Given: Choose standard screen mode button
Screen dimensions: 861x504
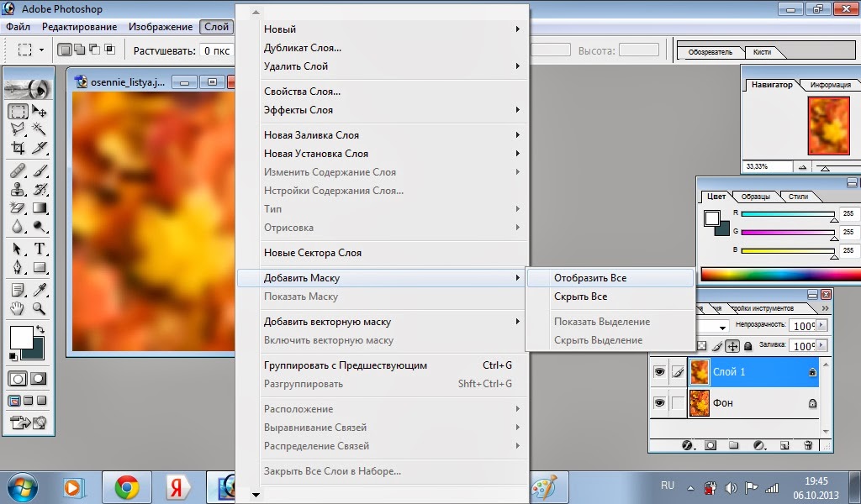Looking at the screenshot, I should coord(14,401).
